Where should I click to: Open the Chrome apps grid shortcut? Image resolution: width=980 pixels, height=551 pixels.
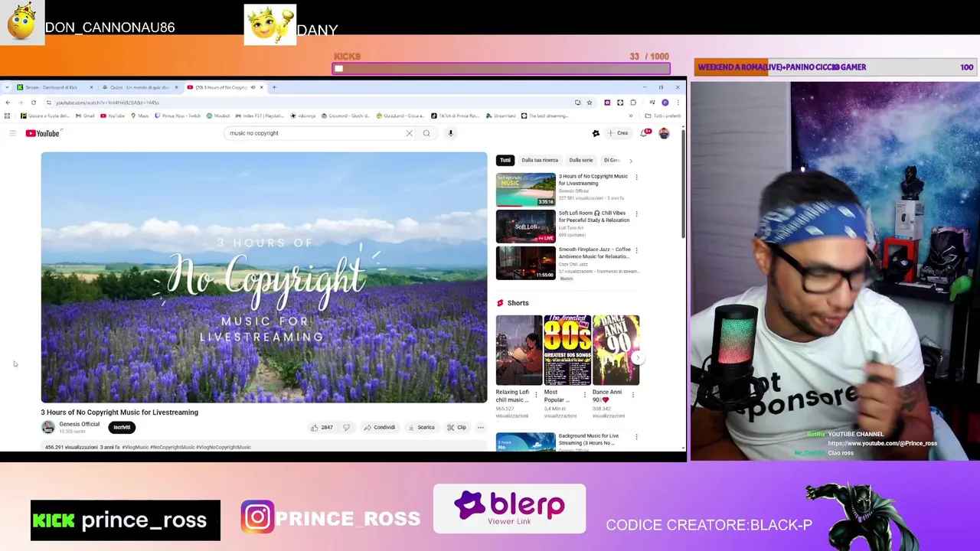[x=8, y=116]
